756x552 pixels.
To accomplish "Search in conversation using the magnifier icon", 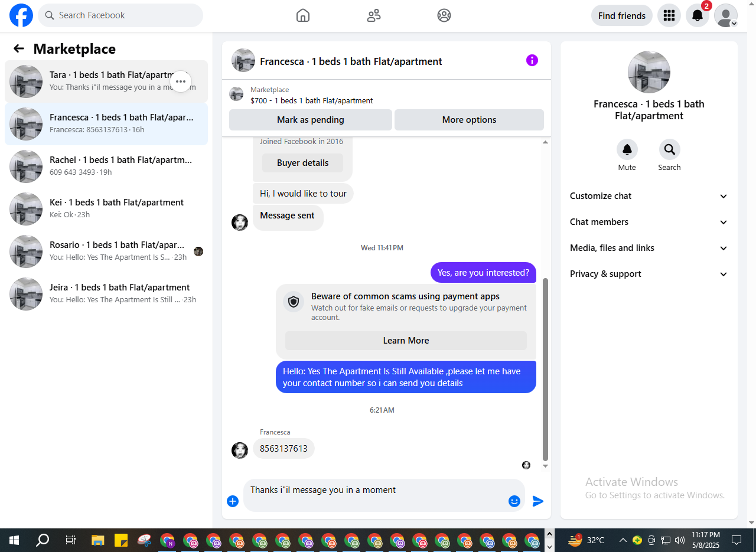I will click(x=670, y=149).
